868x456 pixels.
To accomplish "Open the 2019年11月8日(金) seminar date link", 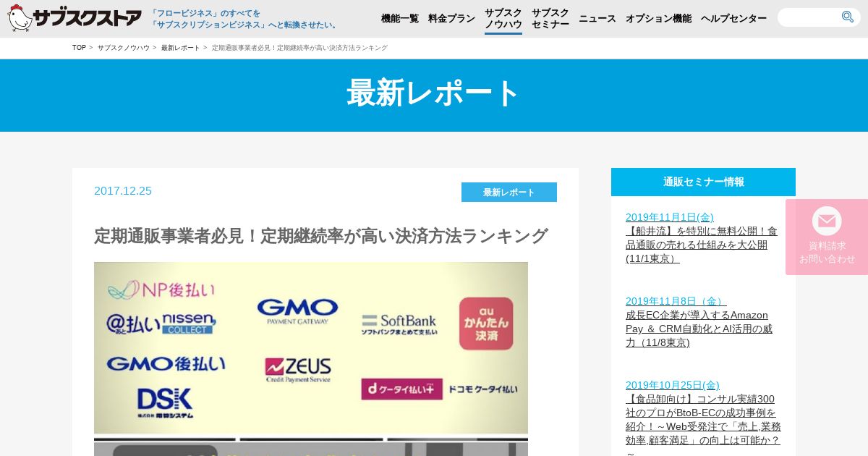I will point(676,301).
